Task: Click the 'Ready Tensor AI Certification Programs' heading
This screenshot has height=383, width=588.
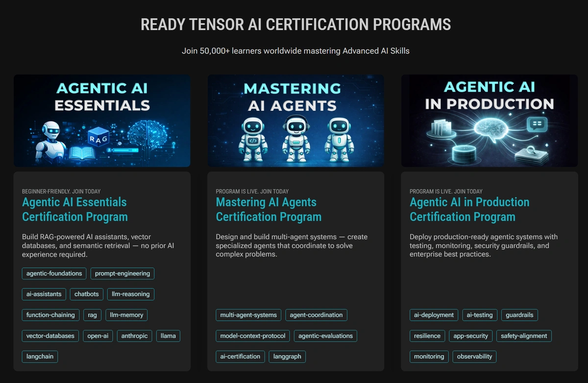Action: click(296, 24)
